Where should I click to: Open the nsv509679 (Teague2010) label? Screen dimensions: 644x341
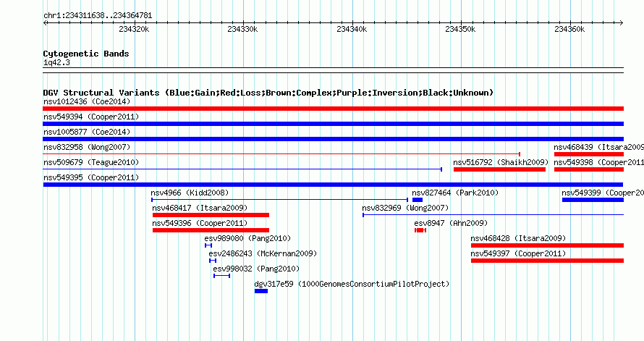[91, 162]
